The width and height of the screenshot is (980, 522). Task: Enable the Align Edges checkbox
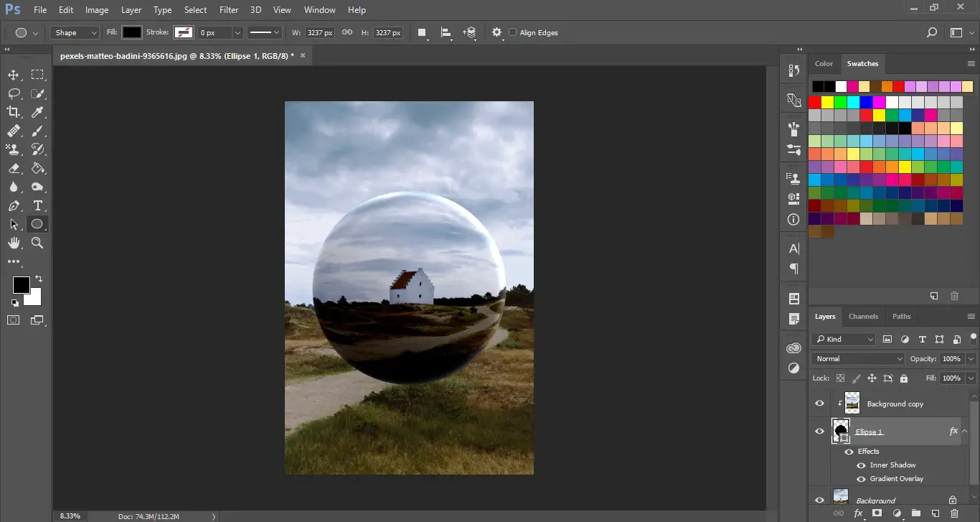click(x=513, y=32)
